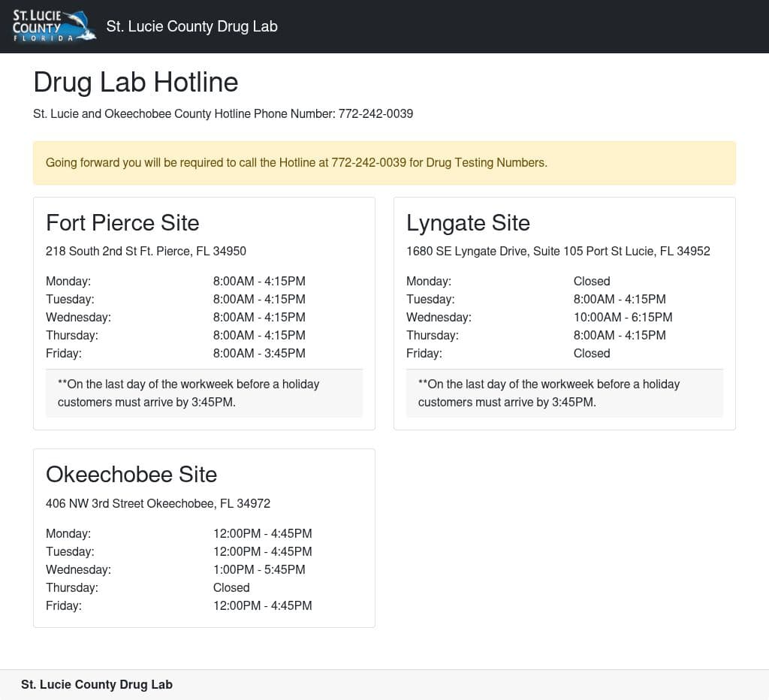
Task: Open the St. Lucie County Drug Lab navbar title
Action: click(x=191, y=26)
